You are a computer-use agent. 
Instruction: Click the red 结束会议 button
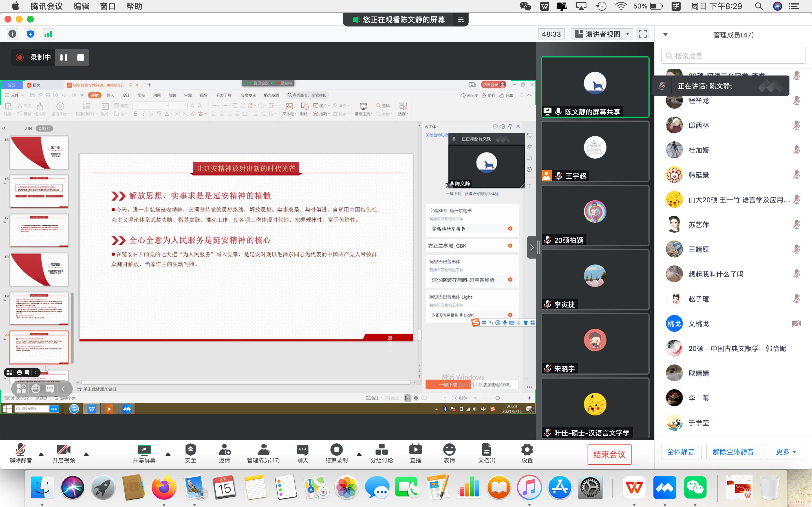tap(609, 454)
